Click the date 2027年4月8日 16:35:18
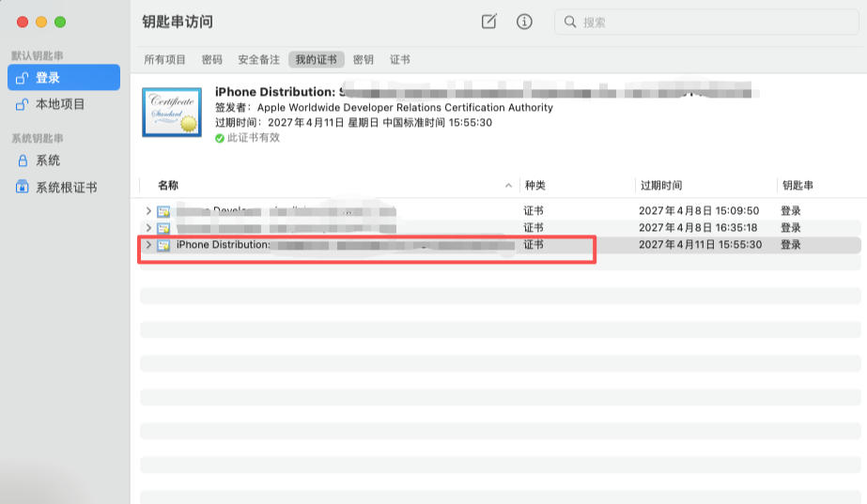The image size is (867, 504). (x=698, y=228)
